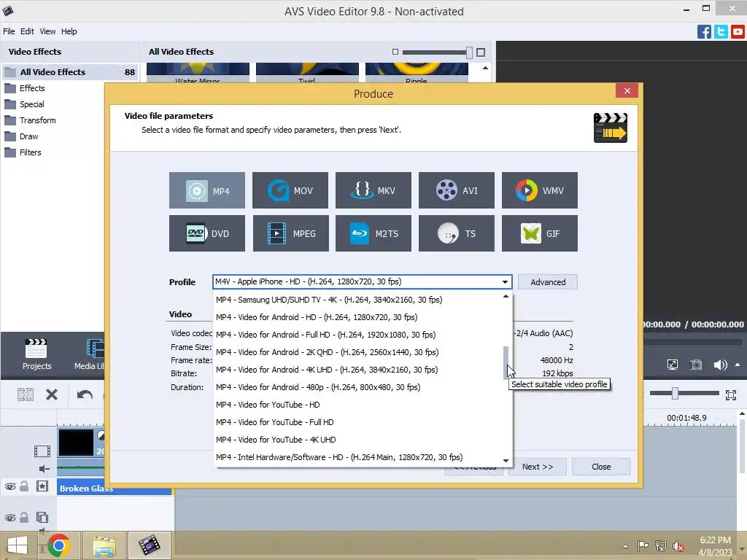
Task: Open the YouTube channel icon
Action: coord(738,32)
